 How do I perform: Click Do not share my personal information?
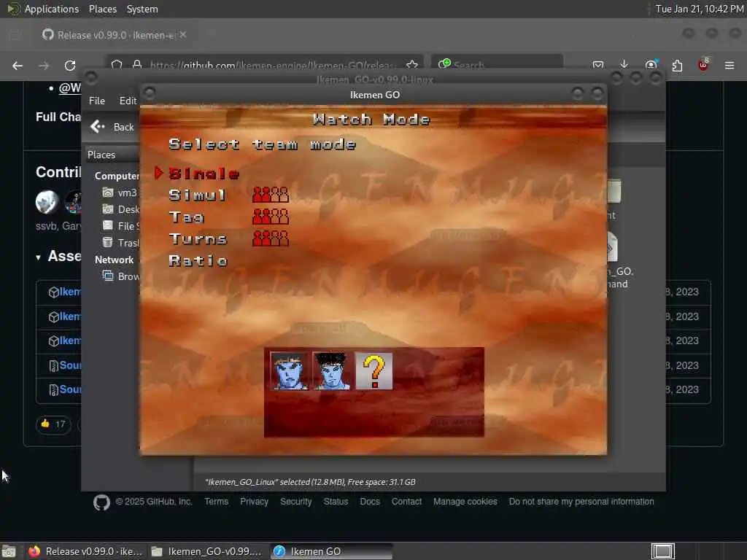pos(581,502)
